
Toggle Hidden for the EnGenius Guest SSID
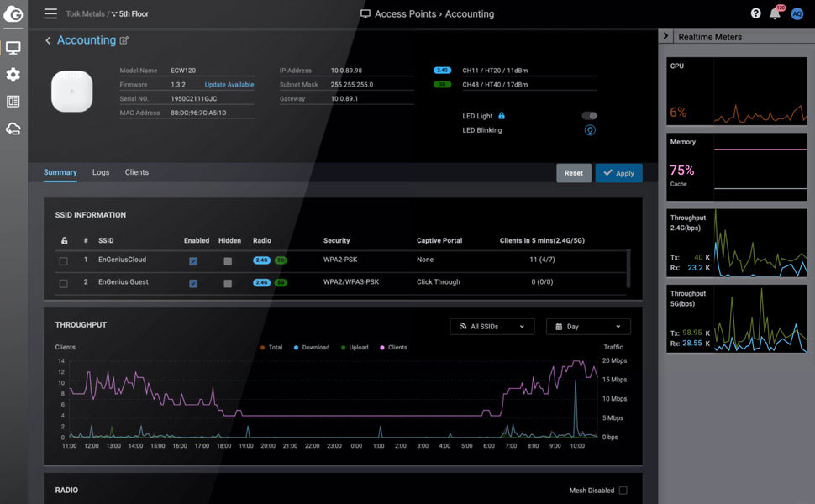(228, 284)
